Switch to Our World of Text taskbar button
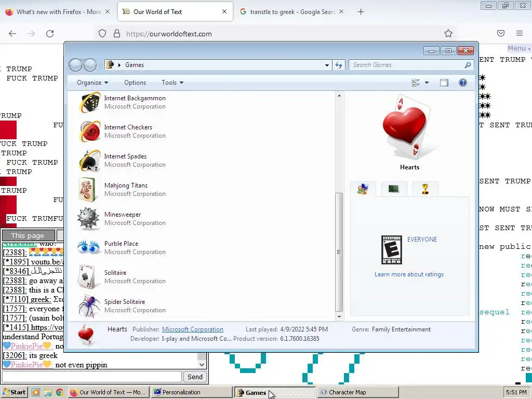 [108, 392]
